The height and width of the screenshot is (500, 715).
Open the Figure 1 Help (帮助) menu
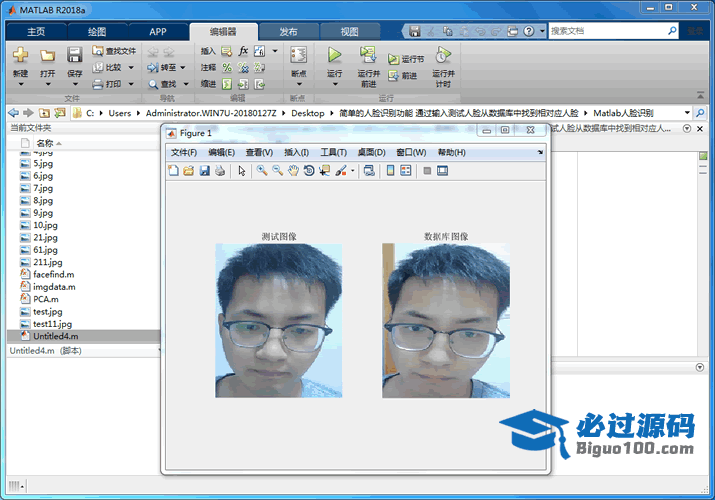tap(451, 152)
